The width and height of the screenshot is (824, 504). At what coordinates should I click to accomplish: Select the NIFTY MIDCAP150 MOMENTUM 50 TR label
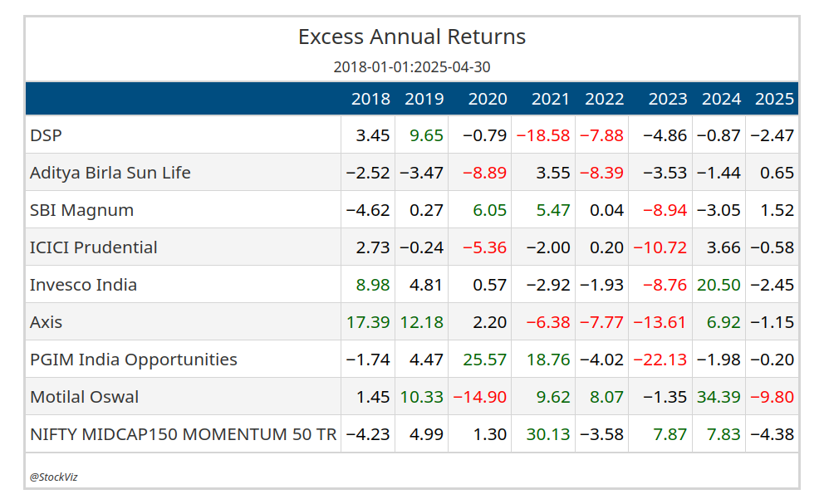coord(183,434)
